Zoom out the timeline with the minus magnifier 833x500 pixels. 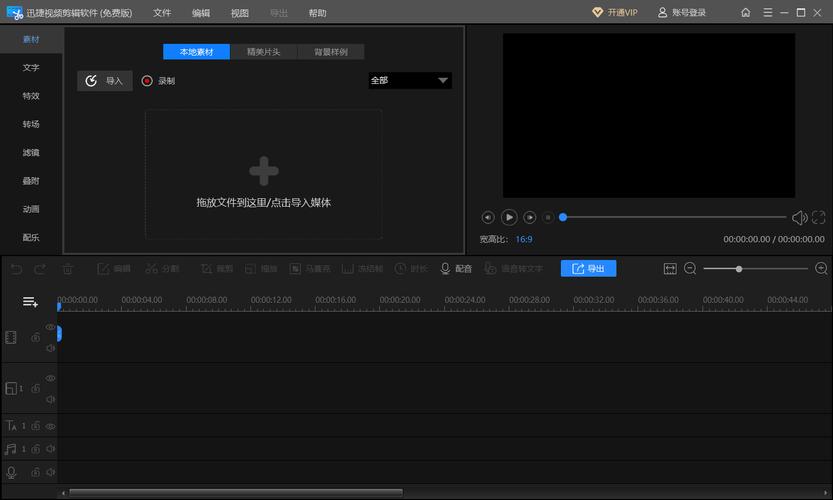690,269
